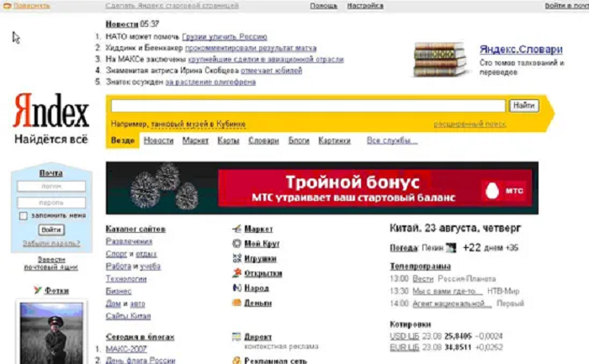Click Сделать Яндекс стартовой страницей
Viewport: 589px width, 364px height.
coord(172,6)
